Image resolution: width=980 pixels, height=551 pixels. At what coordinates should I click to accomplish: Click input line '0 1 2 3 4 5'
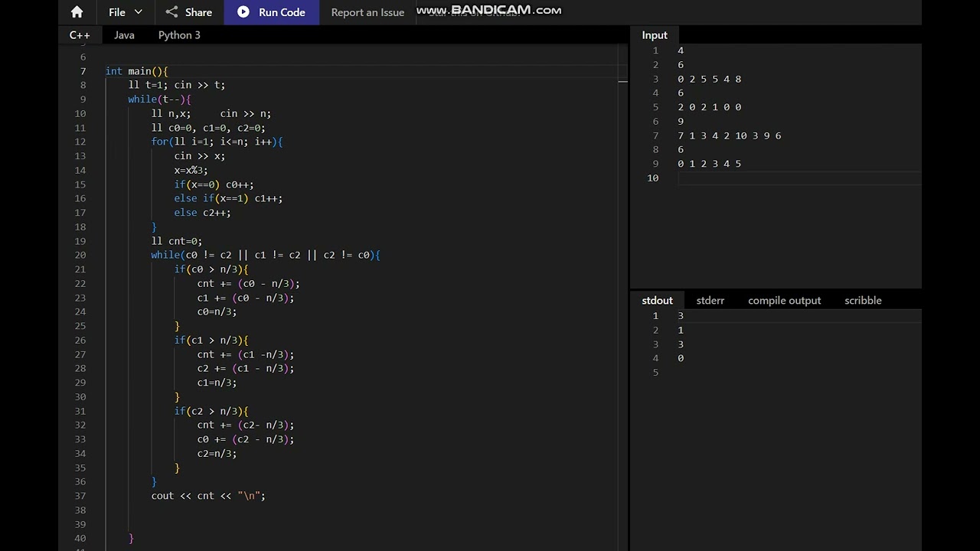pyautogui.click(x=709, y=164)
